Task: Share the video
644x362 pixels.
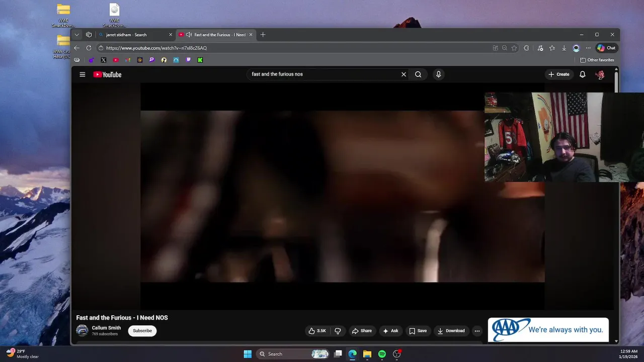Action: pyautogui.click(x=362, y=331)
